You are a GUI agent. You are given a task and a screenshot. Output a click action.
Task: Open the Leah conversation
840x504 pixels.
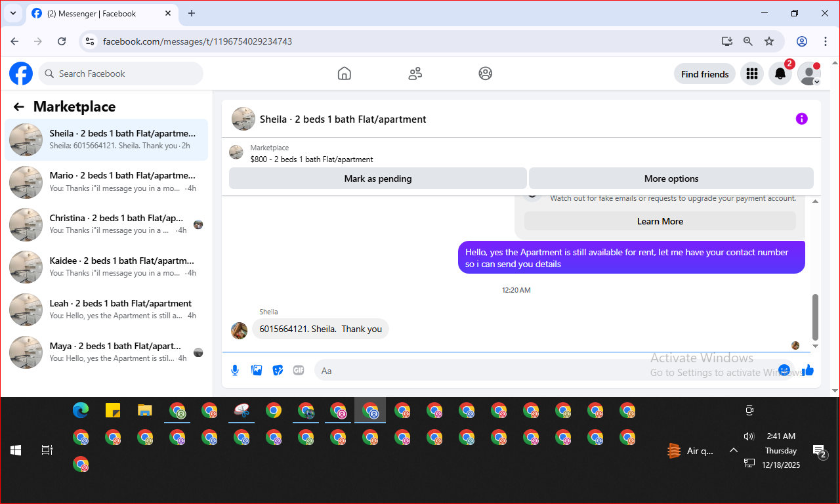click(x=106, y=310)
